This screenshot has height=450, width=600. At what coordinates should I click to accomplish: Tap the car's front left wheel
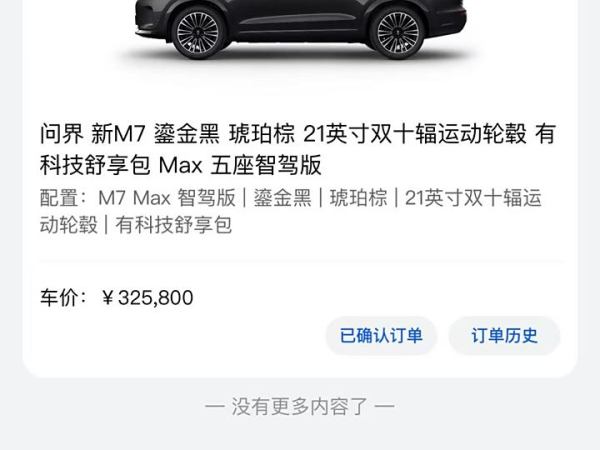[198, 32]
